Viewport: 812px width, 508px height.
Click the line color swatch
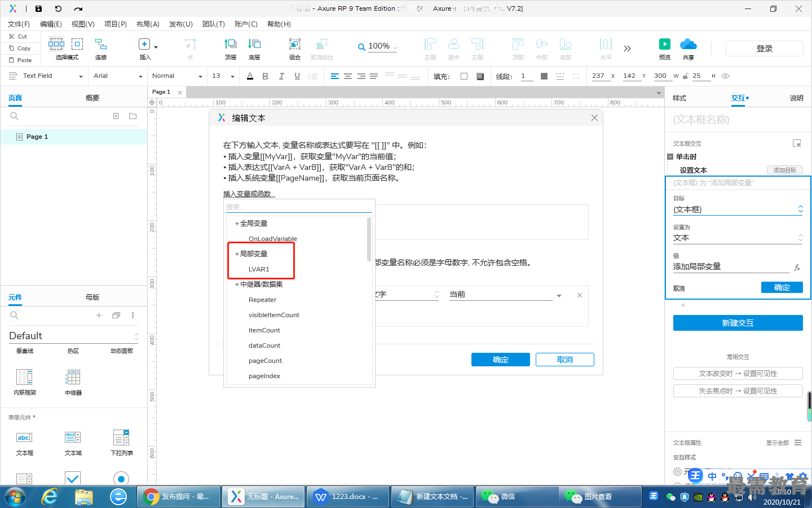point(544,76)
